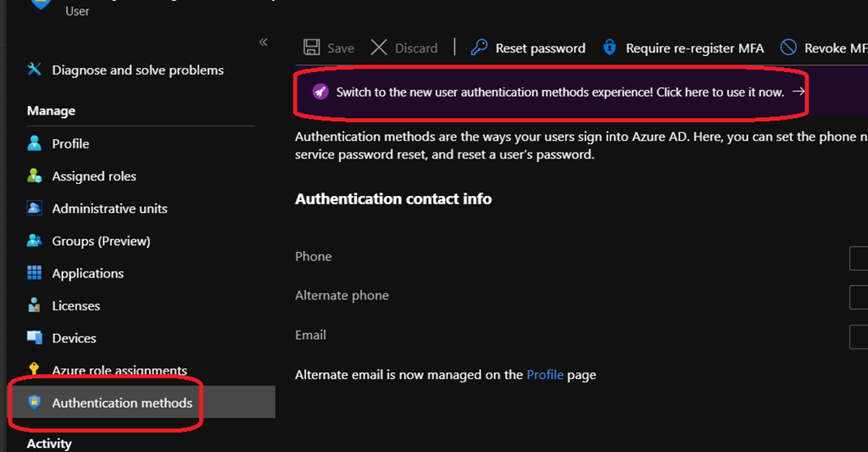Follow the Profile hyperlink in the text
Image resolution: width=868 pixels, height=452 pixels.
545,375
